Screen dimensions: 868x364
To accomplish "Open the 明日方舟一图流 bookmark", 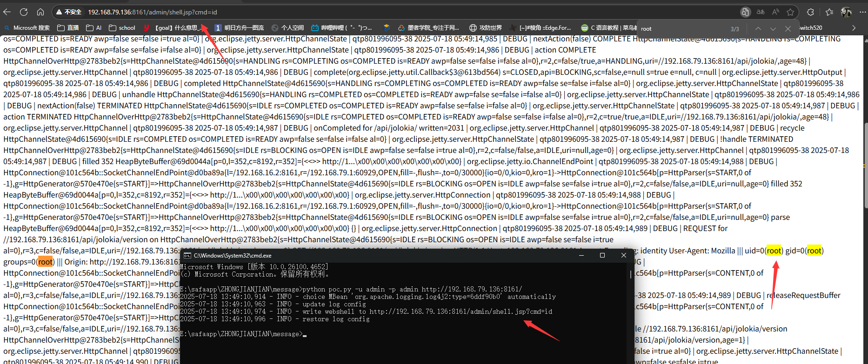I will click(x=239, y=28).
